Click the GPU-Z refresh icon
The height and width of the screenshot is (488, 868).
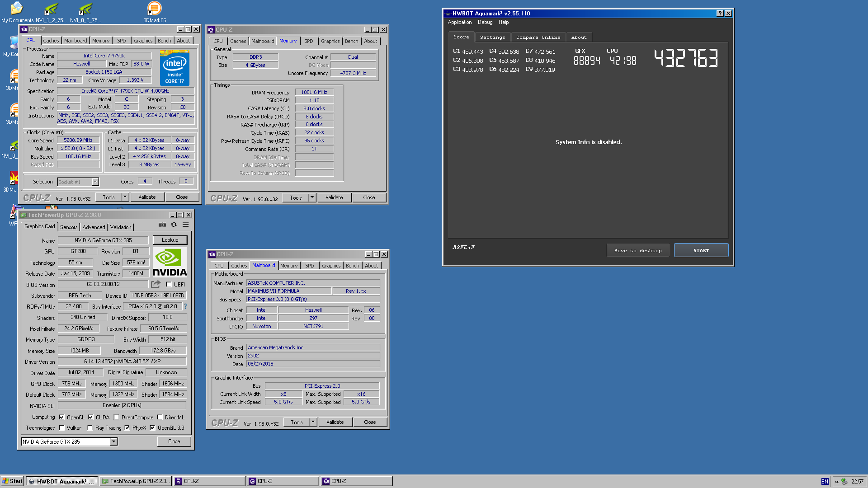tap(174, 225)
